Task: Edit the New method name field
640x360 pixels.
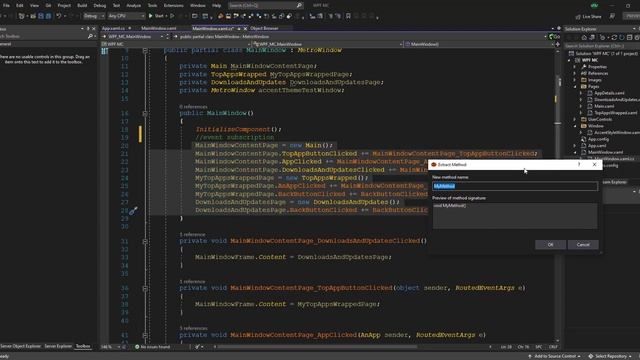Action: pyautogui.click(x=515, y=186)
